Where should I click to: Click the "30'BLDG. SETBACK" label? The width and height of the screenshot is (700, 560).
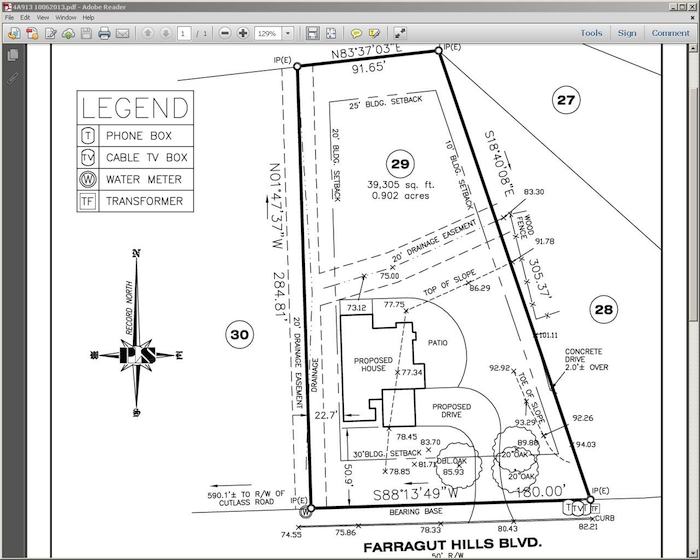pos(387,454)
